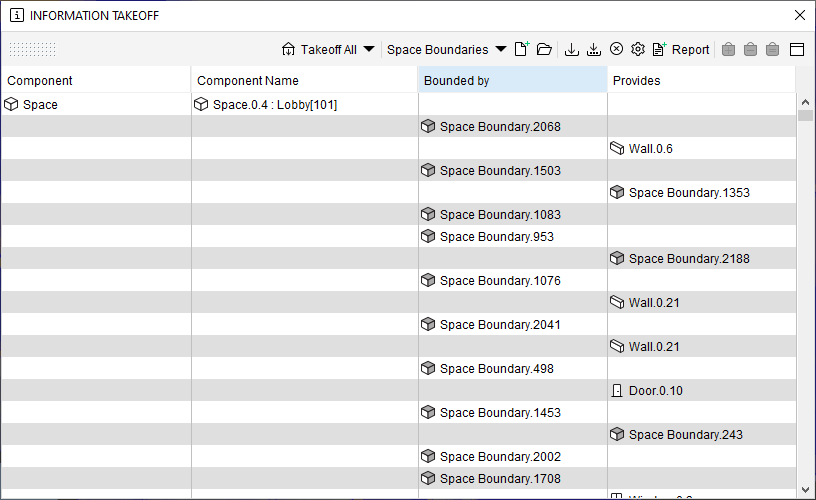Click the new report document icon

(x=659, y=49)
